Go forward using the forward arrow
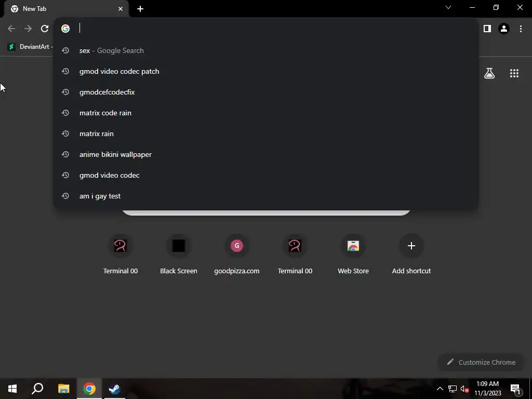This screenshot has width=532, height=399. pos(28,29)
